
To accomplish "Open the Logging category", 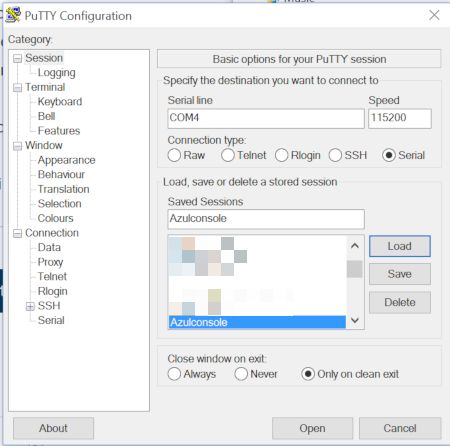I will point(57,73).
